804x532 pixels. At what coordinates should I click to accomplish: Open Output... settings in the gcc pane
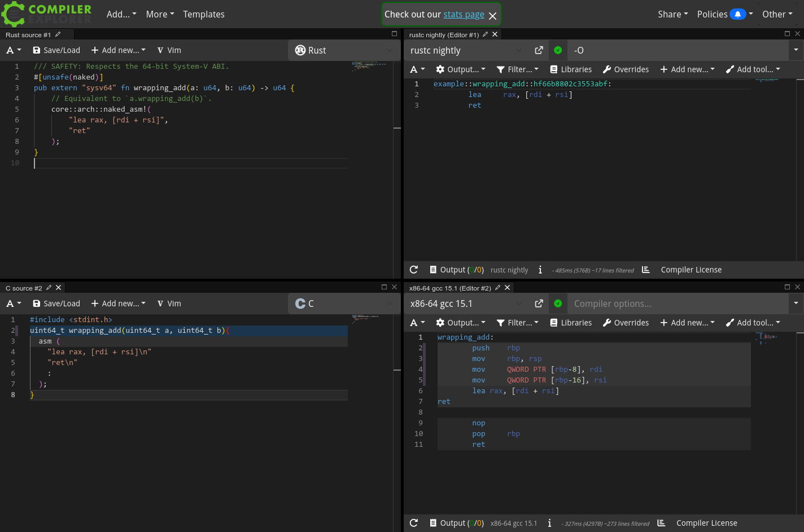coord(461,323)
